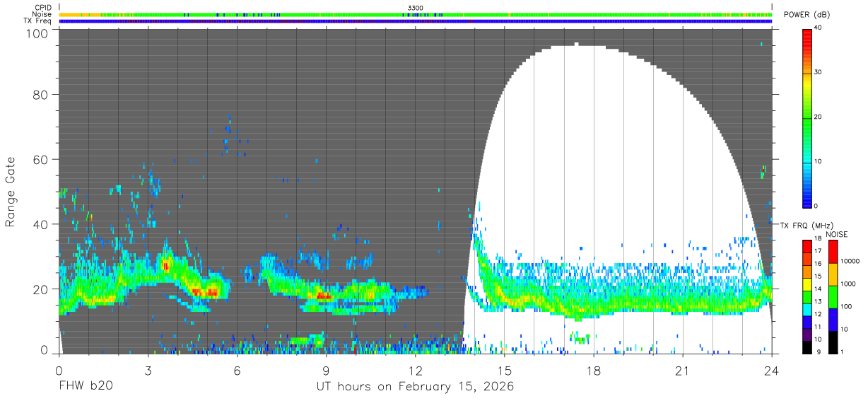Click the 80 tick on the Range Gate axis
The height and width of the screenshot is (401, 868).
tap(40, 95)
